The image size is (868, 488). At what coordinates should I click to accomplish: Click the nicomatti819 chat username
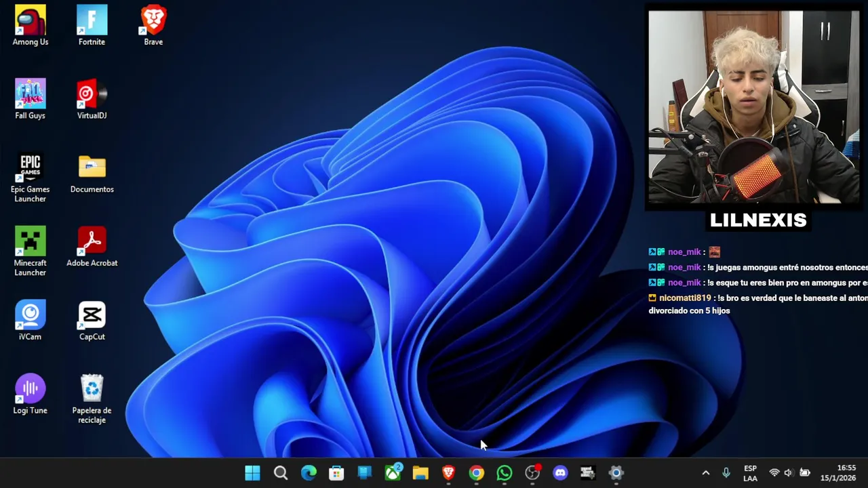pyautogui.click(x=685, y=298)
